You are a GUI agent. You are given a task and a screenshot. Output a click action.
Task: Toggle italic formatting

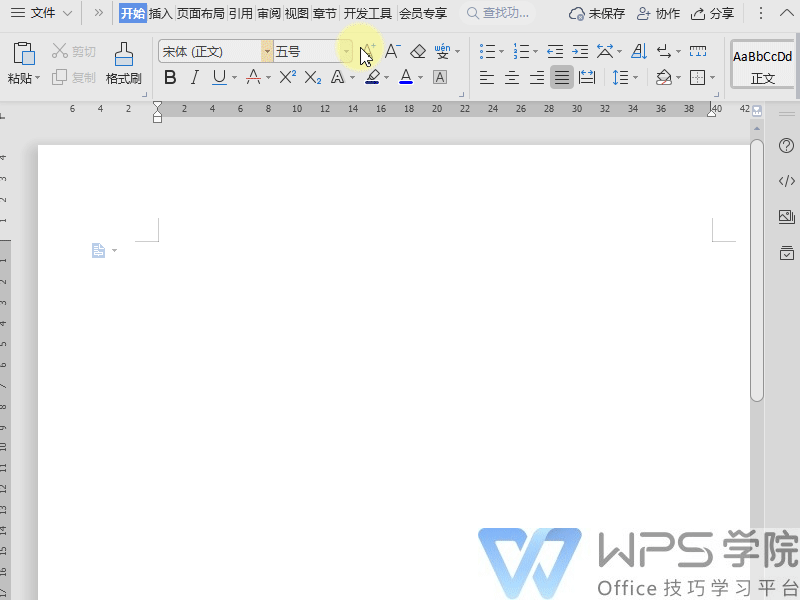click(194, 77)
